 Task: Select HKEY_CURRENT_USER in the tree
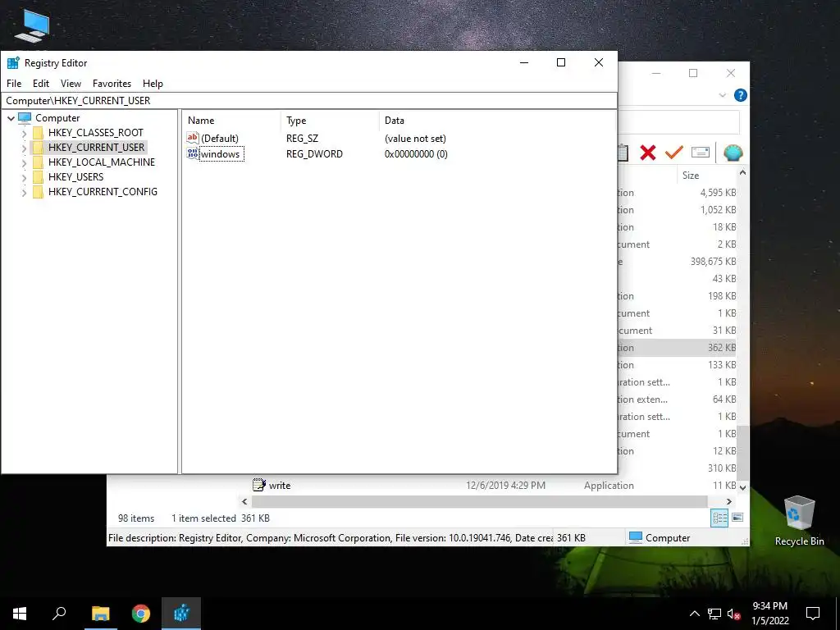(x=97, y=148)
